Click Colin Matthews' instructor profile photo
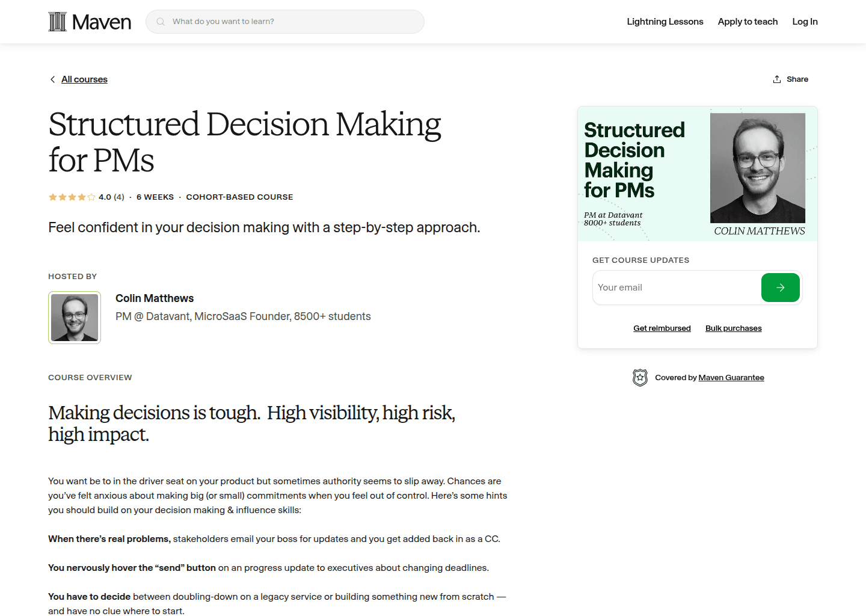Viewport: 866px width, 616px height. (74, 317)
